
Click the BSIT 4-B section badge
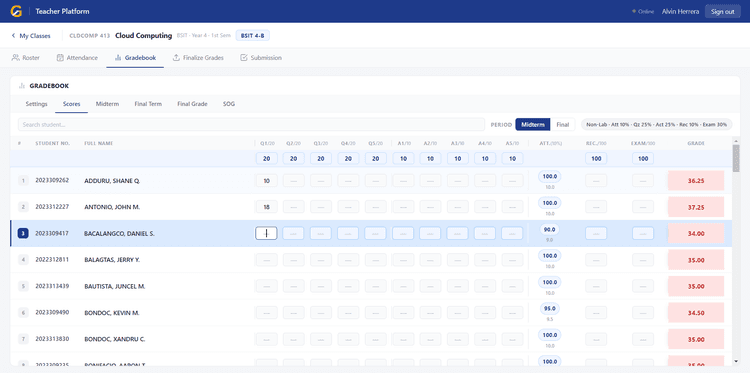(253, 36)
